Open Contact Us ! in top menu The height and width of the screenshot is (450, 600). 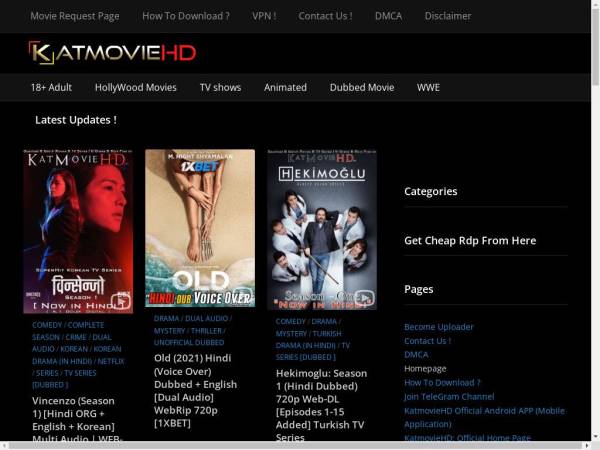325,16
